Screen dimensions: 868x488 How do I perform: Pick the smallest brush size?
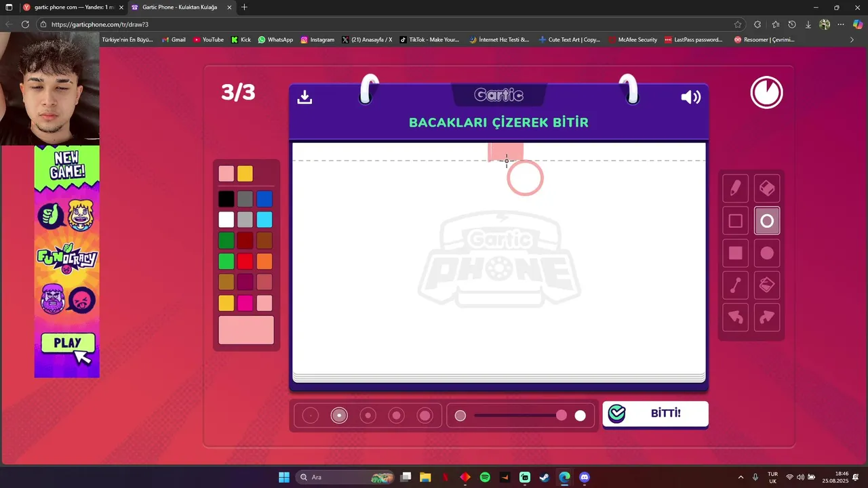pos(311,415)
